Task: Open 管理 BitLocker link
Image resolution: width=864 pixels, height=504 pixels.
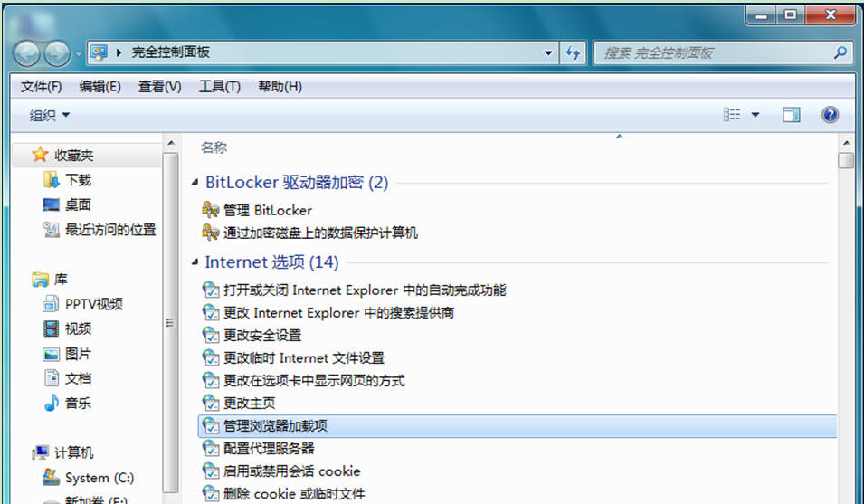Action: [267, 210]
